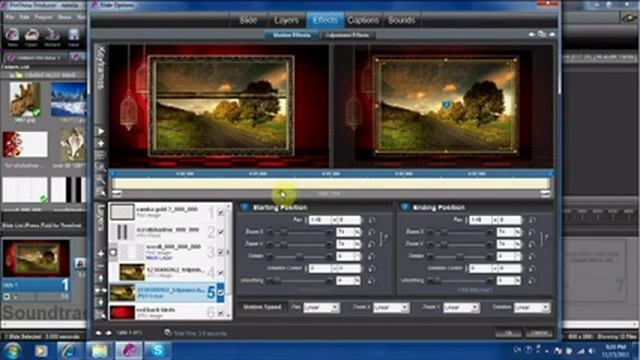This screenshot has width=640, height=360.
Task: Open the Rotation motion speed dropdown
Action: [x=532, y=307]
